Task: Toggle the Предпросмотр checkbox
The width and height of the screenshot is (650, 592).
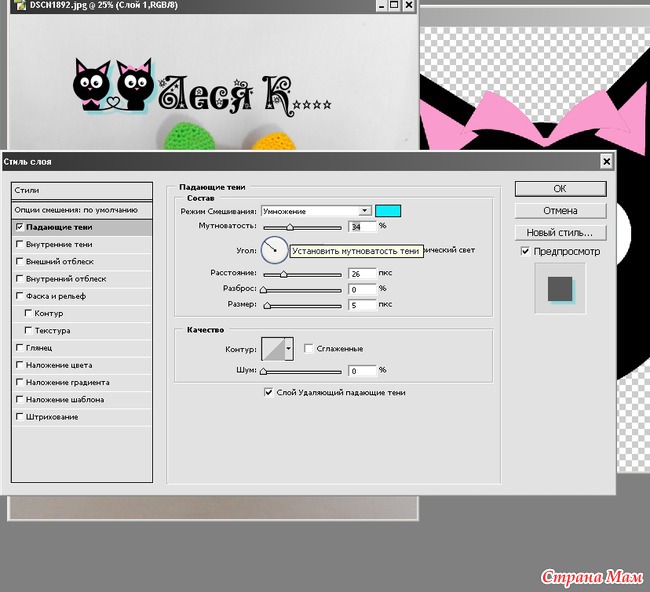Action: point(526,252)
